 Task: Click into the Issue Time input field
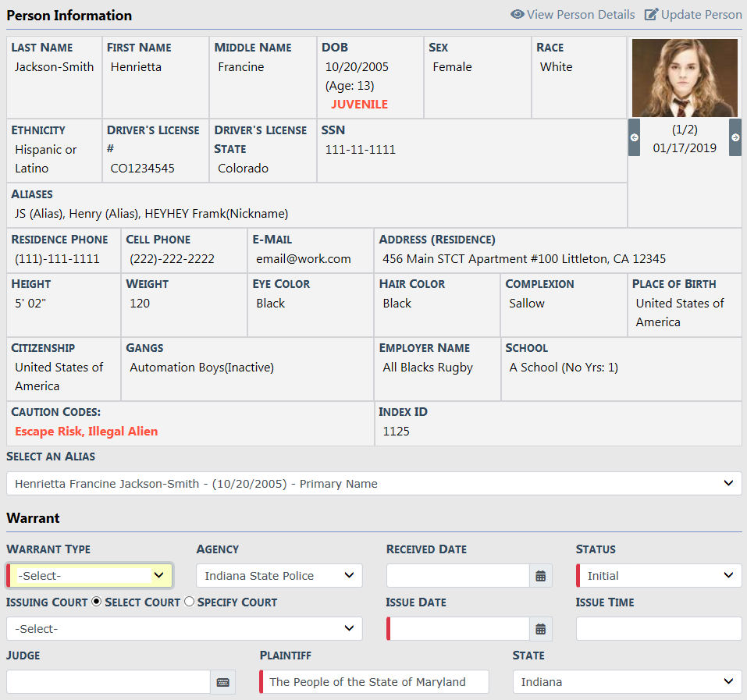coord(659,629)
